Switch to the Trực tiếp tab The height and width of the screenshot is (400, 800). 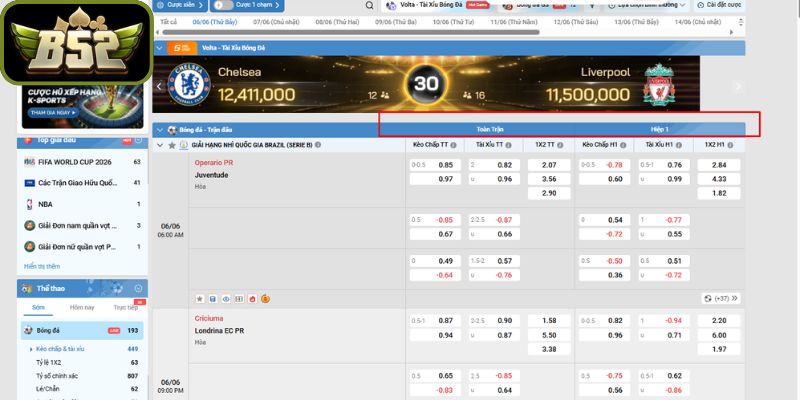pos(126,307)
